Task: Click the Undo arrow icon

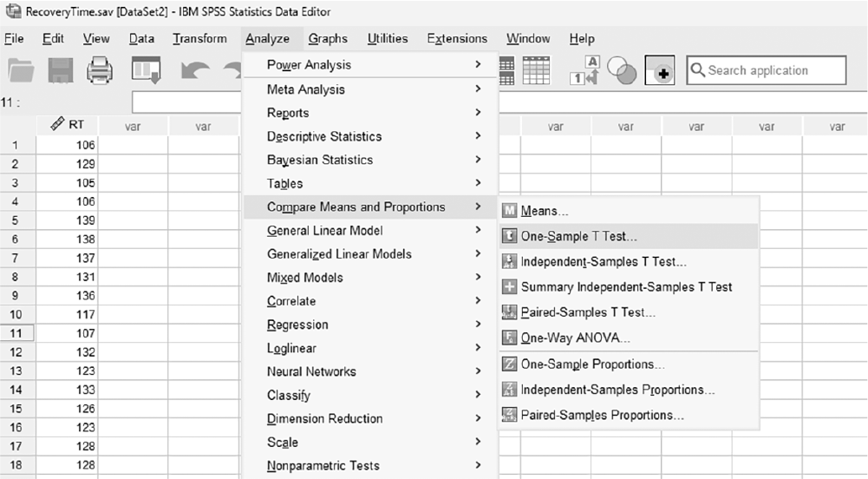Action: tap(196, 71)
